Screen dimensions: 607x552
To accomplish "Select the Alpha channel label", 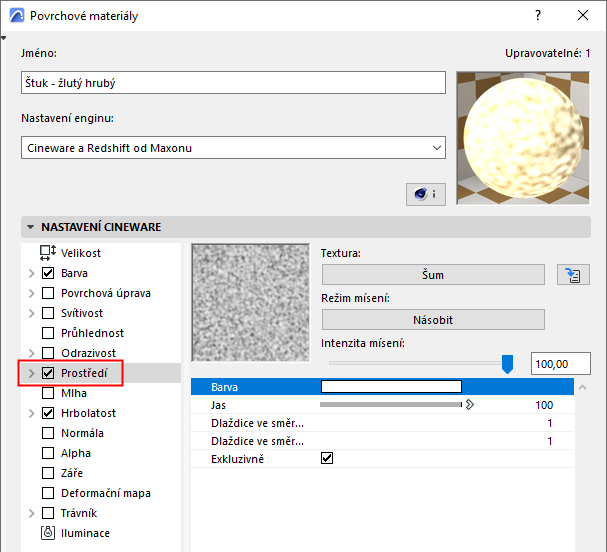I will point(75,453).
